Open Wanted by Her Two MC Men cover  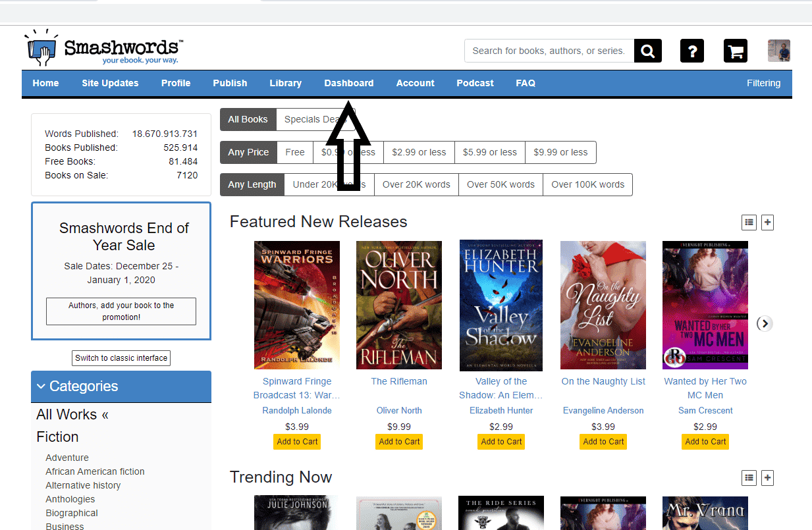(705, 305)
